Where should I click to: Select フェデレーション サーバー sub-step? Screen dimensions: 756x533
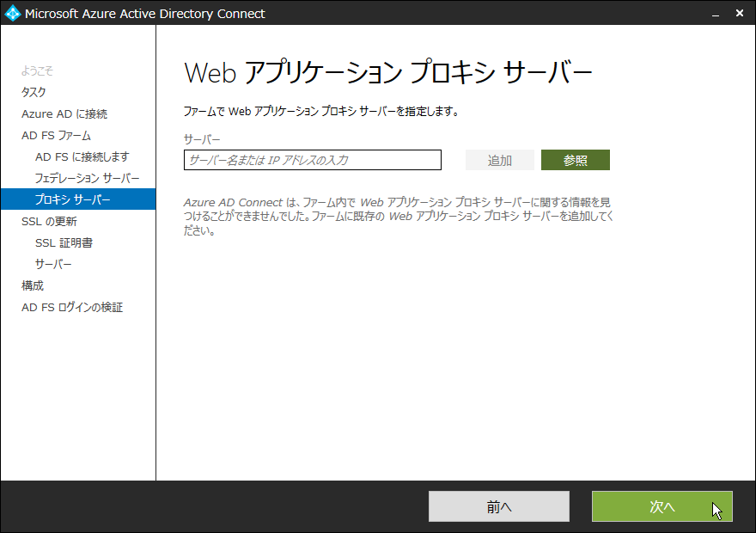point(87,178)
